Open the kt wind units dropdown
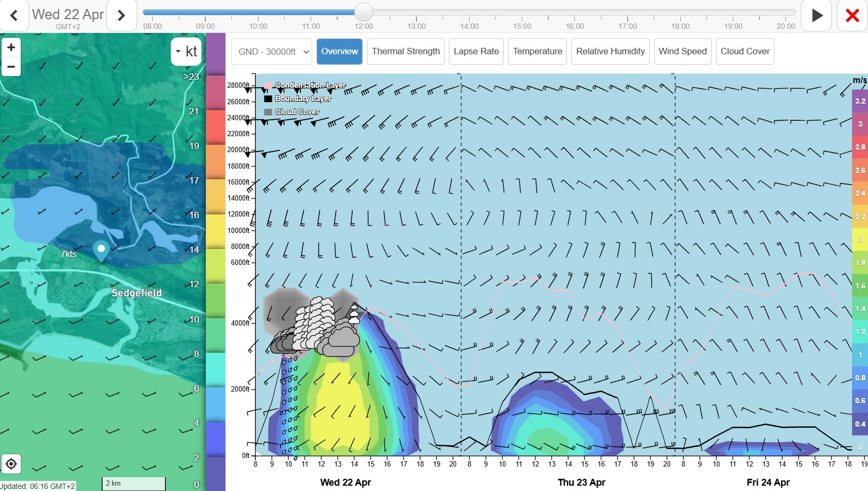Screen dimensions: 868x491 186,52
